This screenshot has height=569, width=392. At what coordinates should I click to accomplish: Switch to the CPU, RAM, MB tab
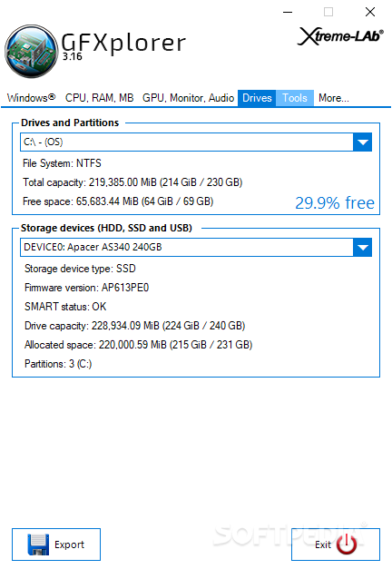click(x=100, y=98)
